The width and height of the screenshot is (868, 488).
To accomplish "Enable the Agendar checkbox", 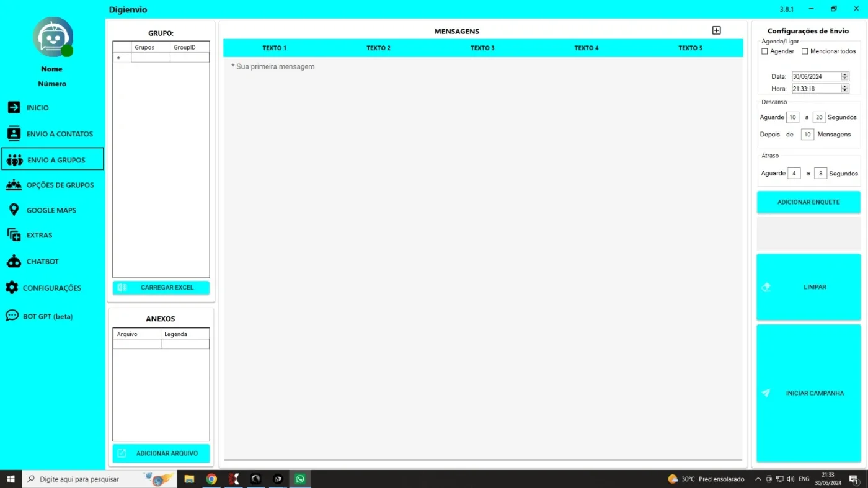I will pos(765,51).
